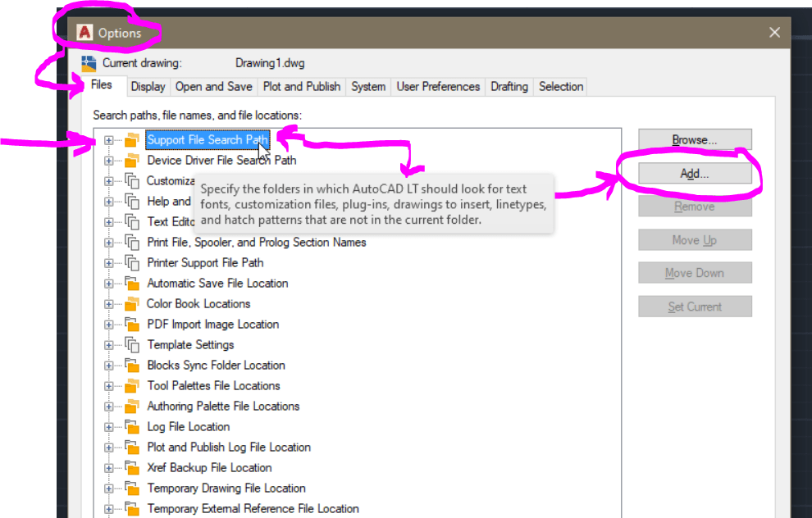The width and height of the screenshot is (812, 518).
Task: Expand the Log File Location entry
Action: [x=109, y=426]
